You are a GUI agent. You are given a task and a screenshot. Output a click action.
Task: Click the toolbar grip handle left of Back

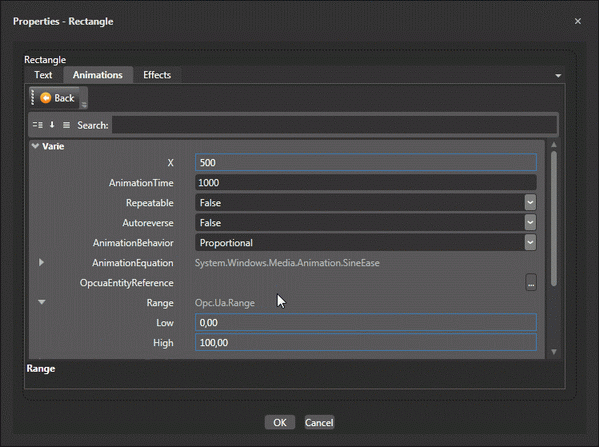32,97
